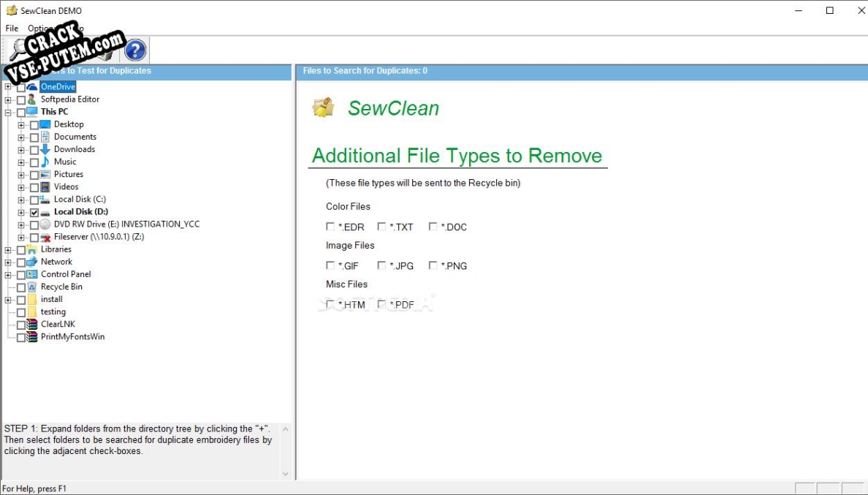Tick the *.EDR color file checkbox
This screenshot has height=495, width=868.
pos(330,227)
